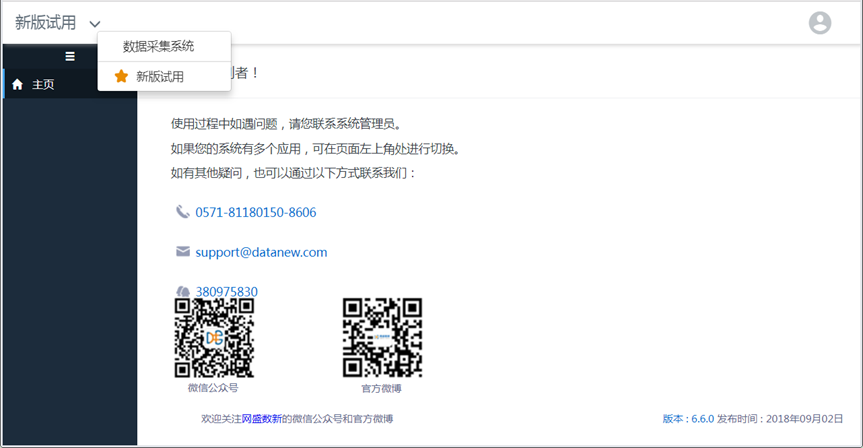The height and width of the screenshot is (448, 863).
Task: Open the 主页 sidebar item
Action: (43, 85)
